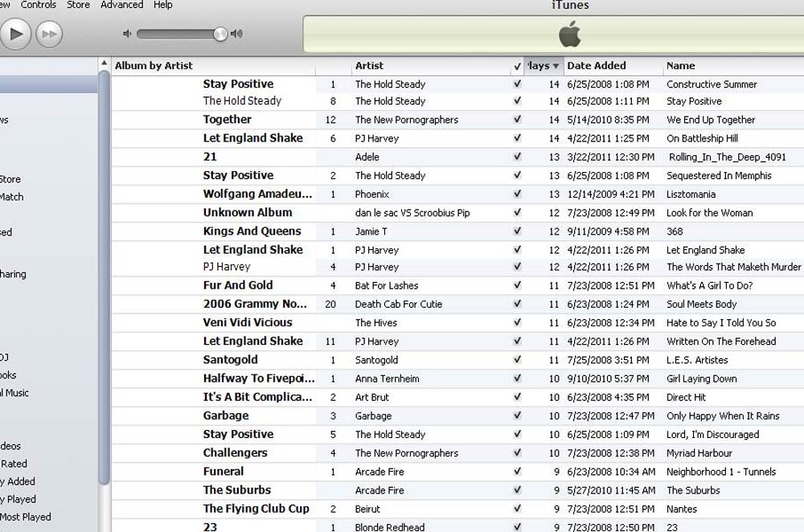Click the fast-forward next track button
Image resolution: width=804 pixels, height=532 pixels.
click(49, 34)
